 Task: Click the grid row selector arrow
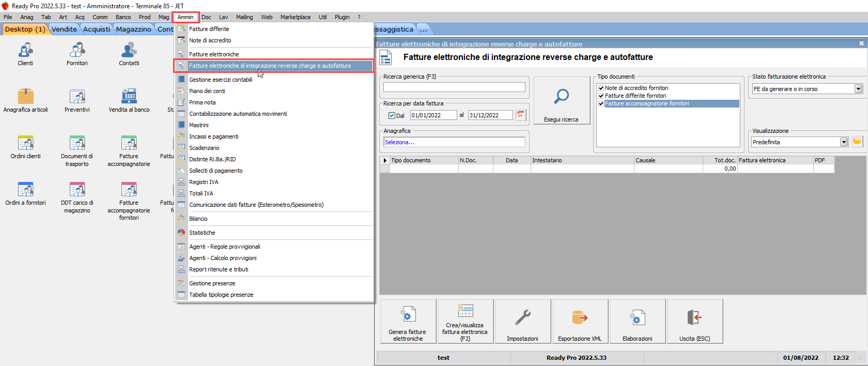coord(385,160)
